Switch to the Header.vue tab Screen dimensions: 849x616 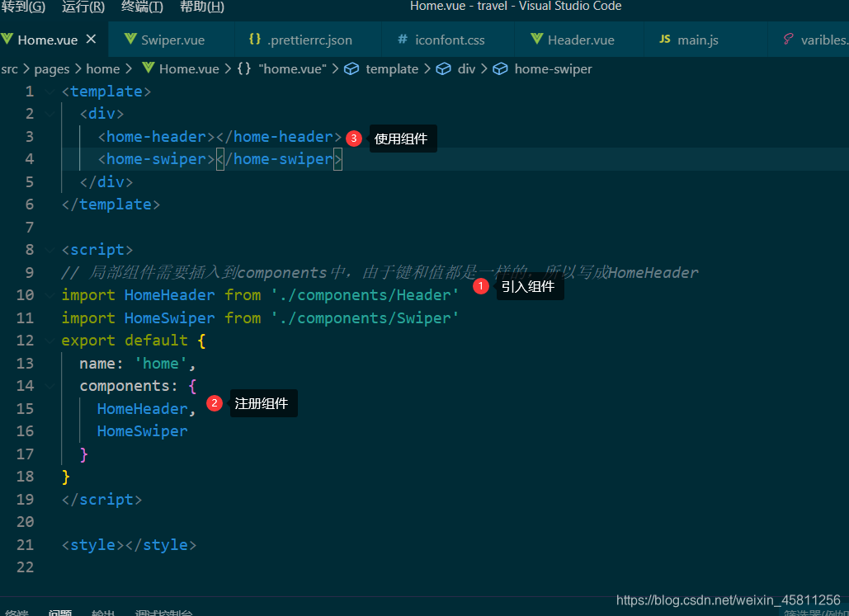581,40
